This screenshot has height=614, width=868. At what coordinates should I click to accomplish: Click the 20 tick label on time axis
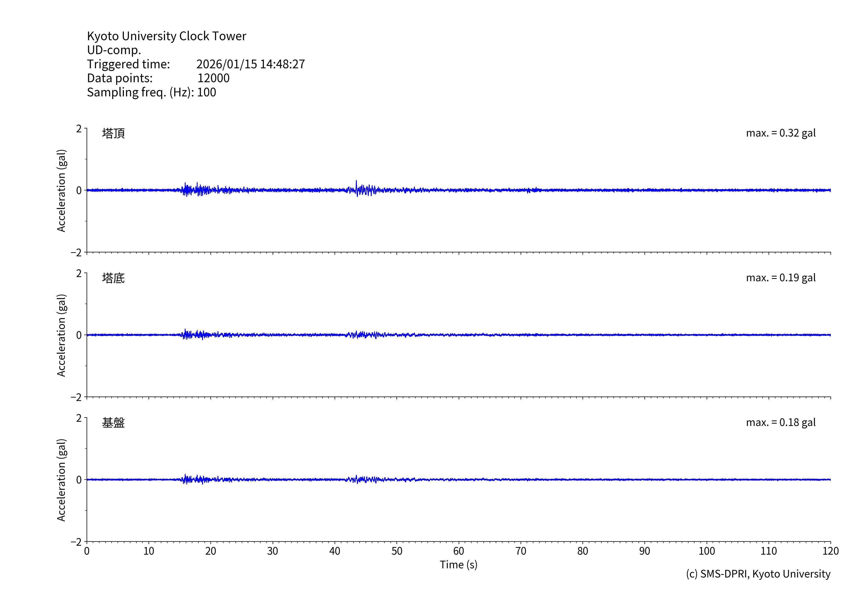pos(211,551)
